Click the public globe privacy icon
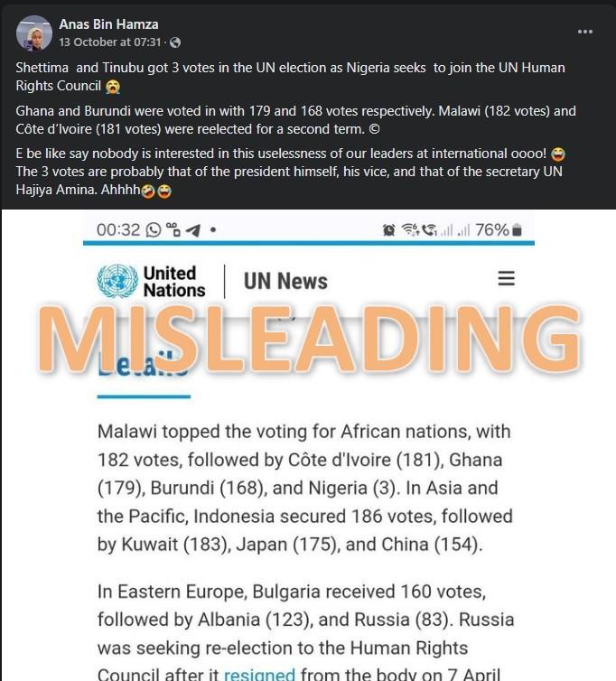This screenshot has height=681, width=616. (175, 42)
